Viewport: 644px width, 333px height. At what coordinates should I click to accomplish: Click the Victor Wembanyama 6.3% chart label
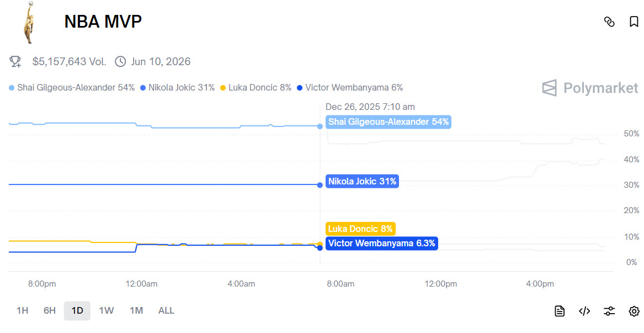click(x=381, y=244)
